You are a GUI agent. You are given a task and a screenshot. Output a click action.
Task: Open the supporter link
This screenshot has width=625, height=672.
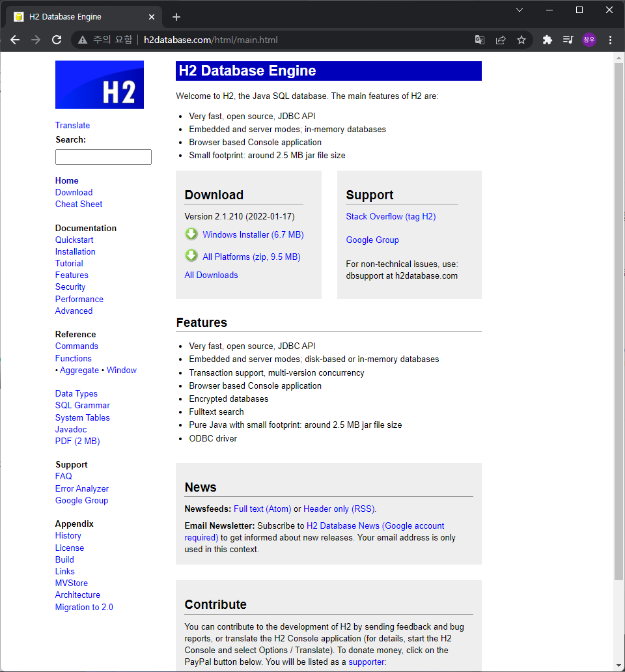tap(367, 662)
